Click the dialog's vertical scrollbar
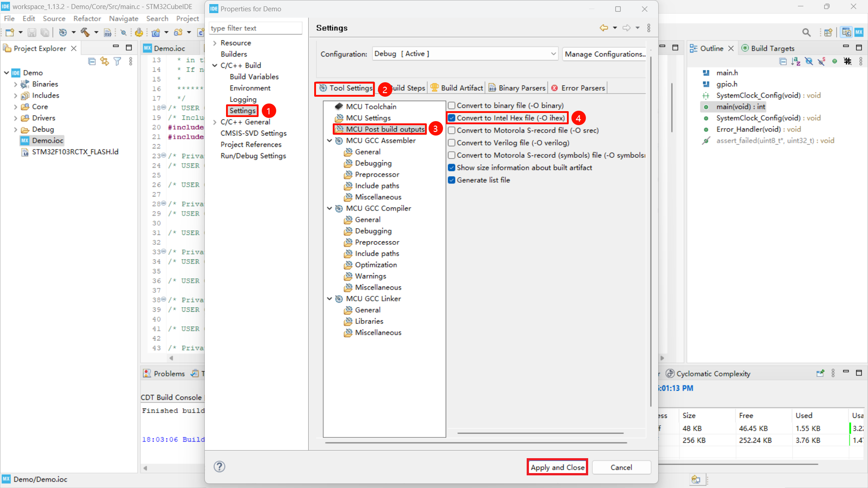The height and width of the screenshot is (488, 868). [651, 230]
